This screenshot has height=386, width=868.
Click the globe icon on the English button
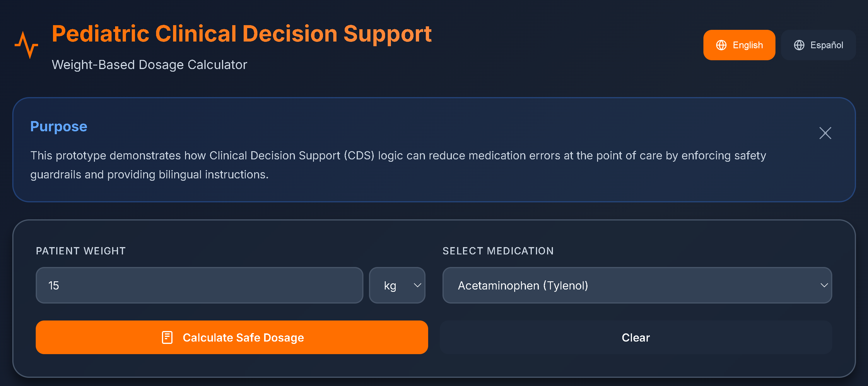721,44
